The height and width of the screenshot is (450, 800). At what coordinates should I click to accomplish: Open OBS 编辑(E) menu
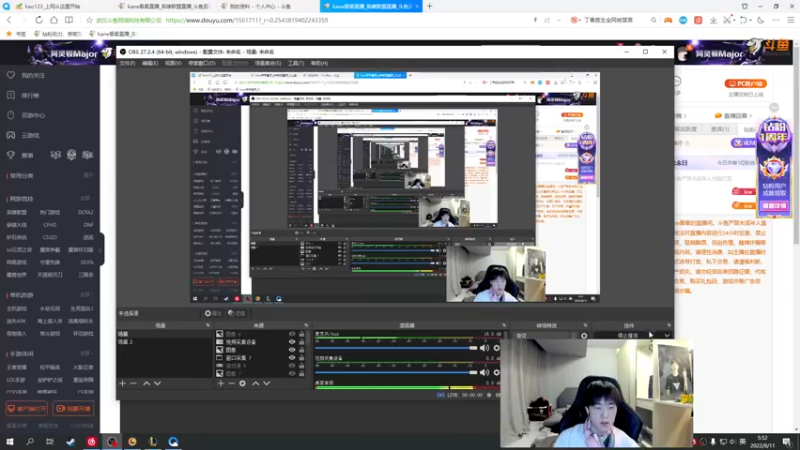(x=150, y=63)
